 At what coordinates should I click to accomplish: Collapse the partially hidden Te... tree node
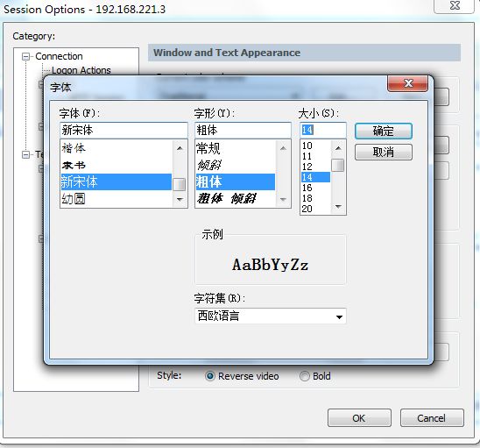(25, 154)
